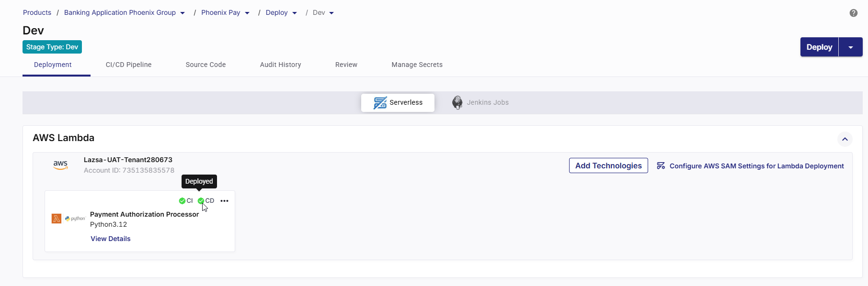The image size is (868, 286).
Task: Open the three-dot menu on Lambda card
Action: coord(224,201)
